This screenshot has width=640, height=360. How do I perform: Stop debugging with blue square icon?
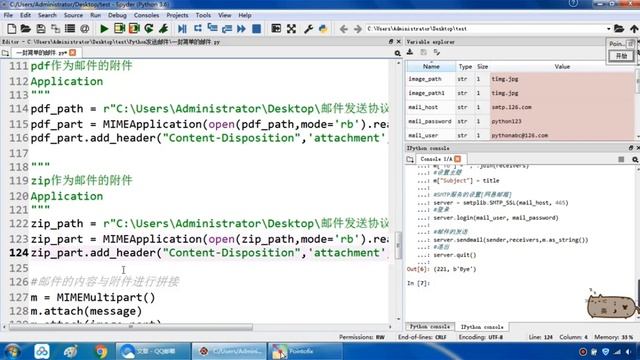pos(256,29)
